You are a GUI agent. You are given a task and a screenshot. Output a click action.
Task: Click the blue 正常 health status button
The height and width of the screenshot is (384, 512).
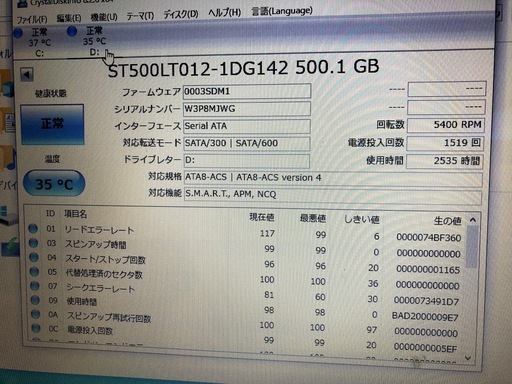pos(52,124)
